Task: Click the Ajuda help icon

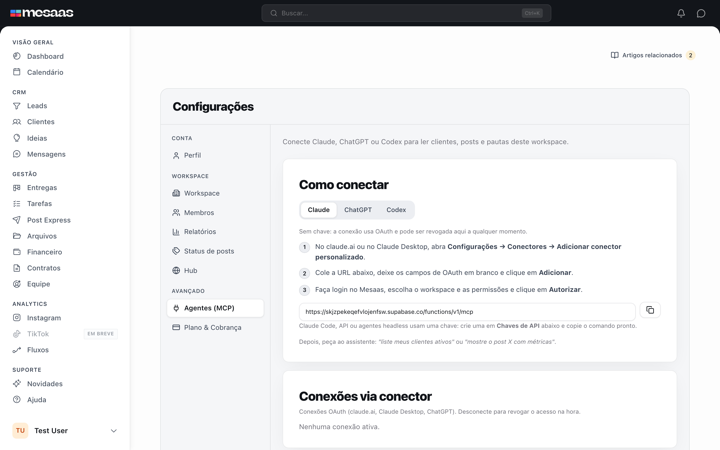Action: (17, 399)
